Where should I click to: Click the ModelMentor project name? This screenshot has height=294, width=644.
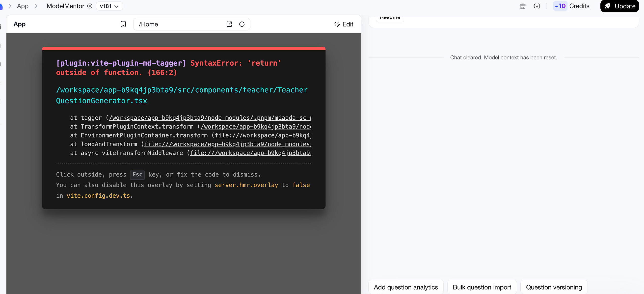point(65,6)
